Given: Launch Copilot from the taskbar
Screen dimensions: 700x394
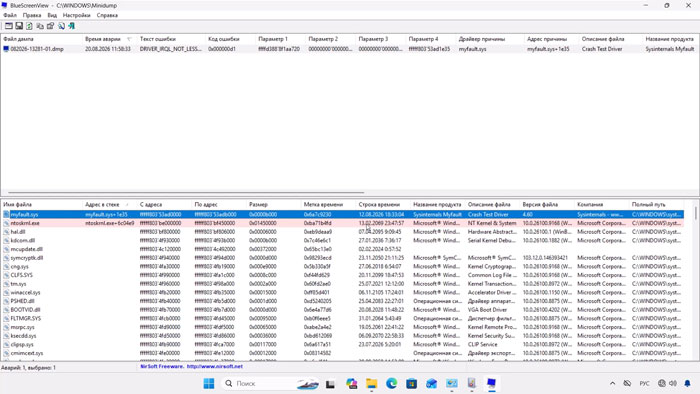Looking at the screenshot, I should pyautogui.click(x=351, y=383).
